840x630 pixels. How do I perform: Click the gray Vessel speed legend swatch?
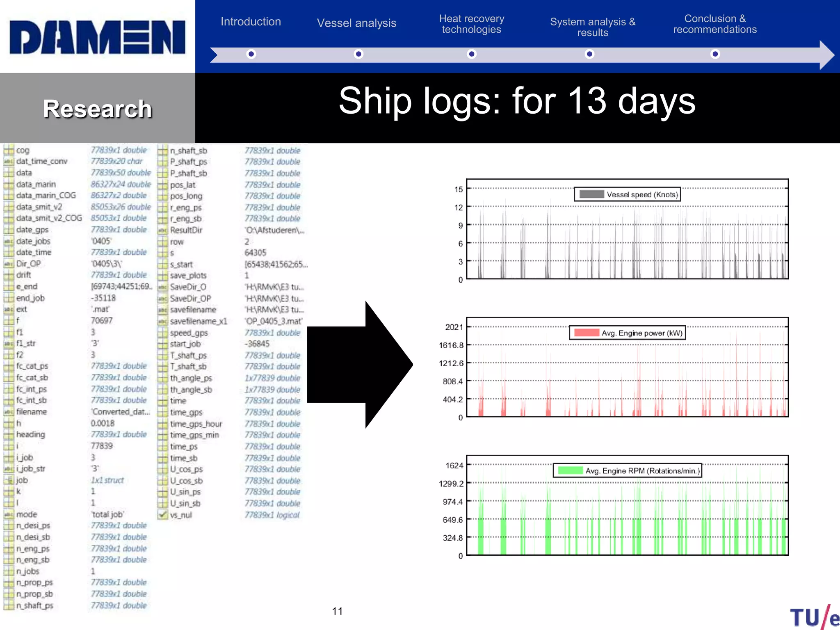(591, 194)
